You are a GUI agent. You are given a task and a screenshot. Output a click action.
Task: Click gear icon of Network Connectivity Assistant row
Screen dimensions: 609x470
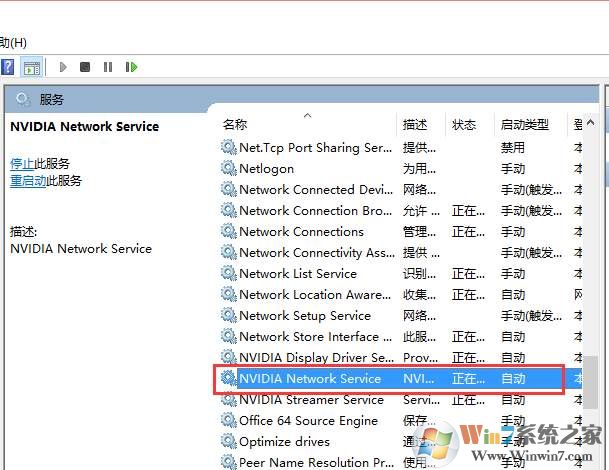click(x=228, y=252)
